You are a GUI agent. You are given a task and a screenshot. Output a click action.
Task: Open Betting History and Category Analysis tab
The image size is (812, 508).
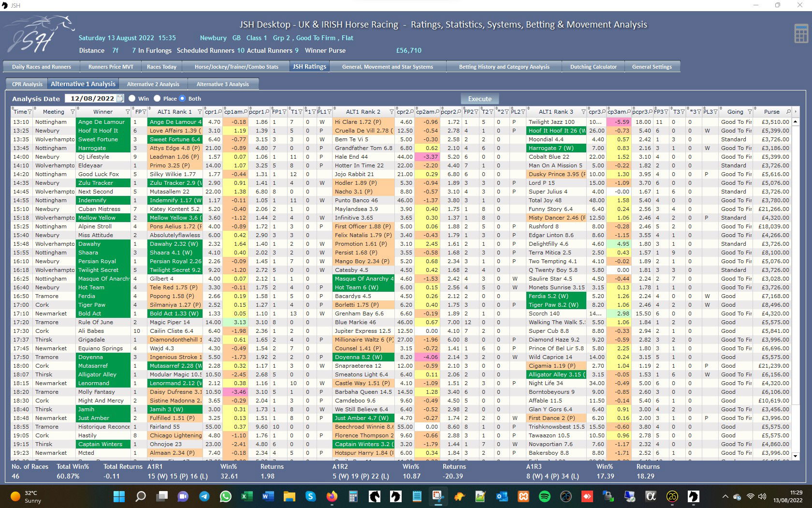click(504, 67)
